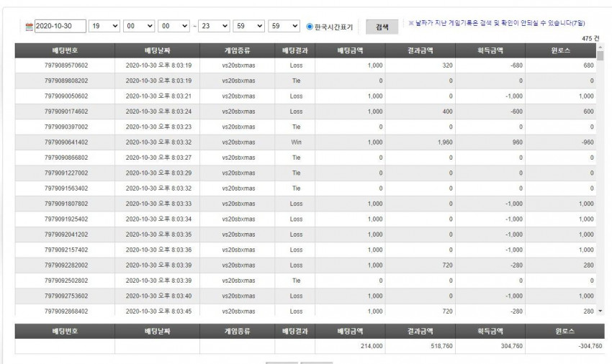Open the start second dropdown before the tilde
612x364 pixels.
[174, 26]
